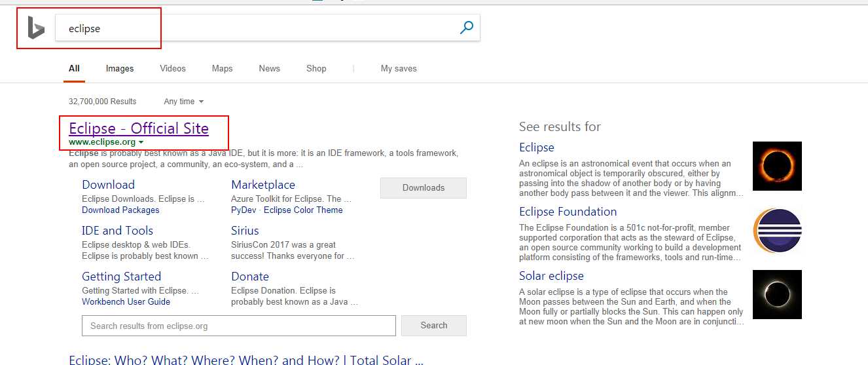Open the Marketplace sitelink
Screen dimensions: 868x365
[x=263, y=185]
